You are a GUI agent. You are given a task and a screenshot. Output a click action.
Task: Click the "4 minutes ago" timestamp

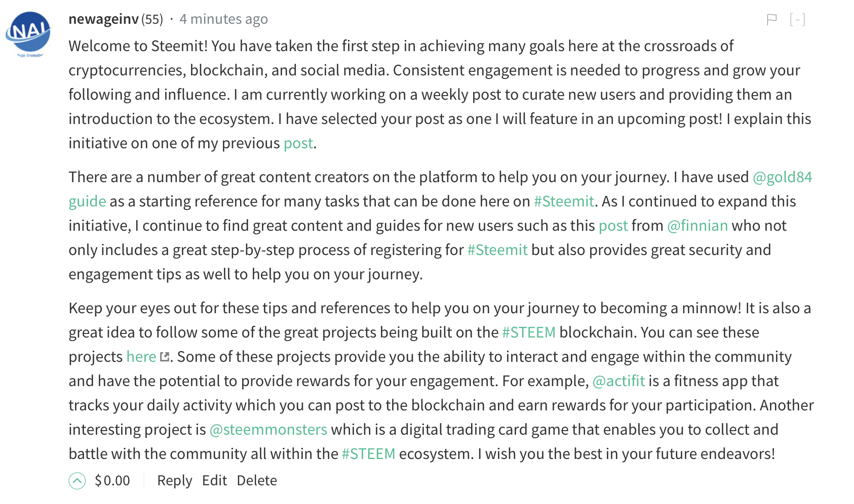pos(223,19)
